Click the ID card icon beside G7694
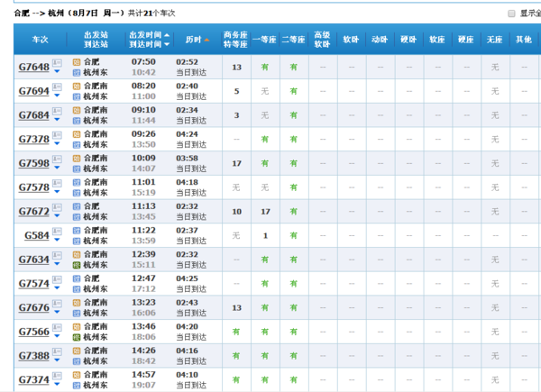The width and height of the screenshot is (541, 392). 57,87
